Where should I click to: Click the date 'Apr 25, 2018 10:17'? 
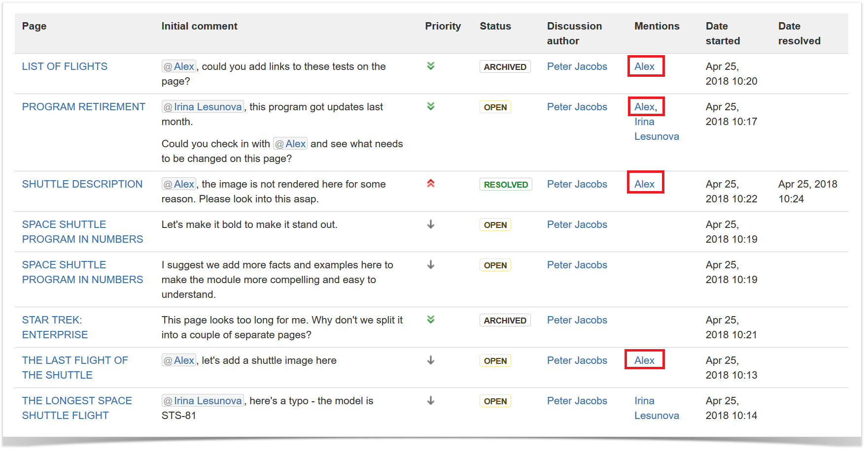click(x=731, y=114)
